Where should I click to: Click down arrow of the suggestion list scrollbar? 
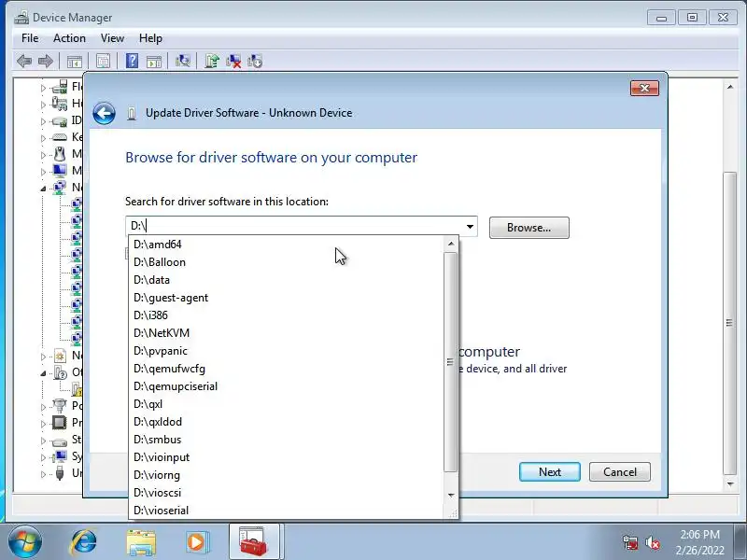click(451, 496)
